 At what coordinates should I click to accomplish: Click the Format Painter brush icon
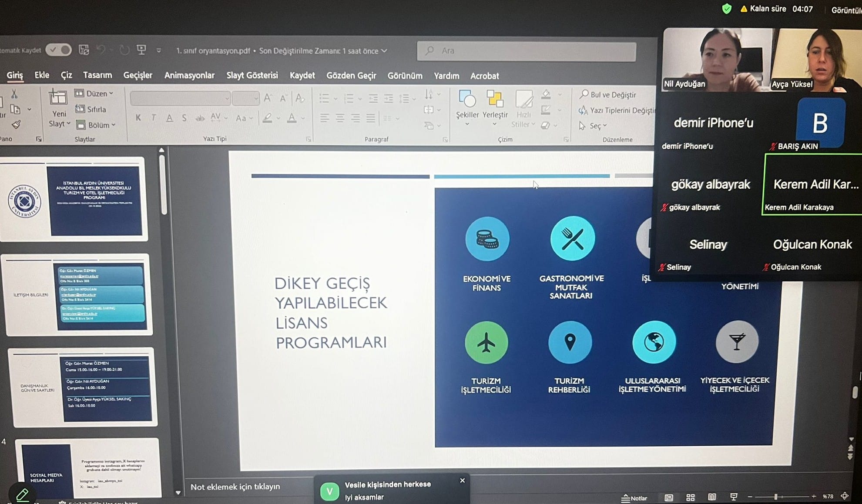point(16,124)
